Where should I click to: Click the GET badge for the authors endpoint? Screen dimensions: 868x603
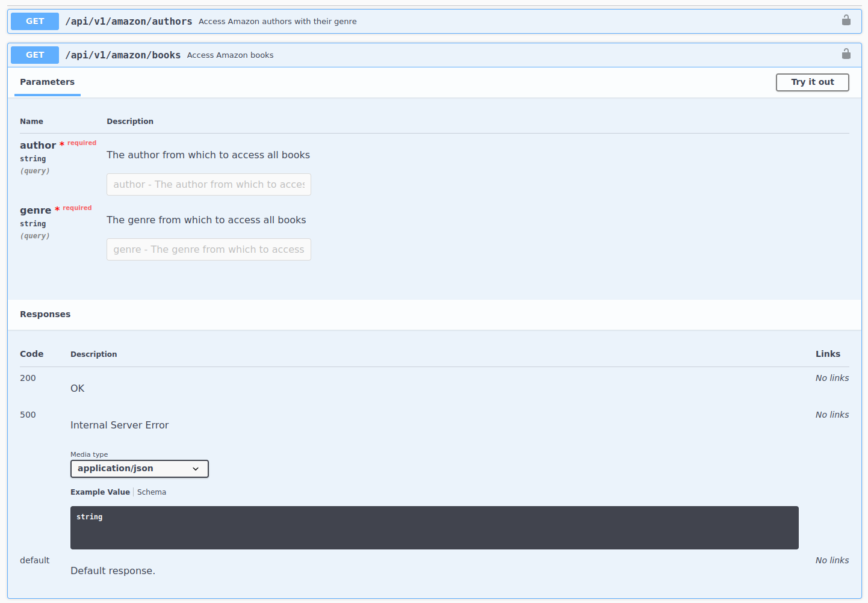tap(35, 21)
